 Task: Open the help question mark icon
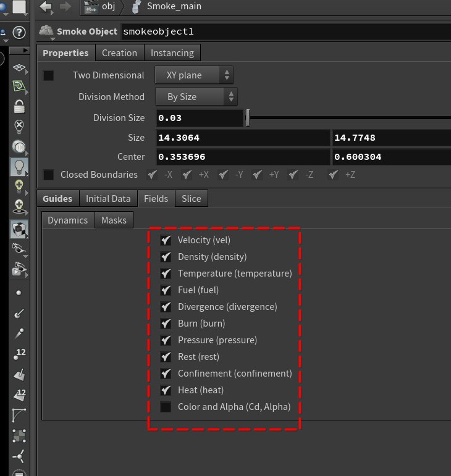tap(19, 33)
